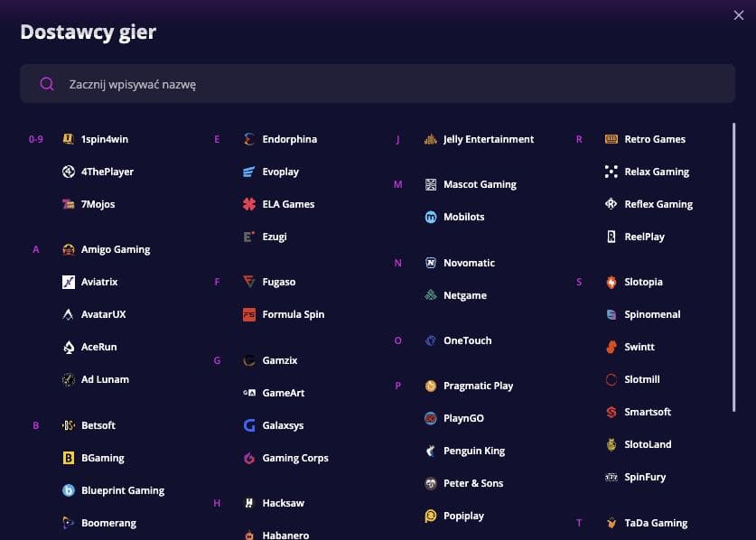Image resolution: width=756 pixels, height=540 pixels.
Task: Click the provider name search field
Action: (x=379, y=84)
